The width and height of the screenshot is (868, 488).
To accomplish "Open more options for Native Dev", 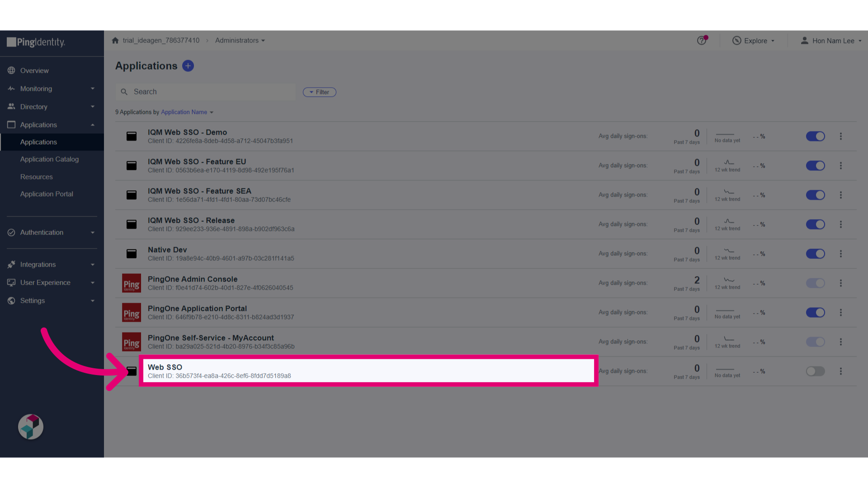I will pyautogui.click(x=841, y=253).
